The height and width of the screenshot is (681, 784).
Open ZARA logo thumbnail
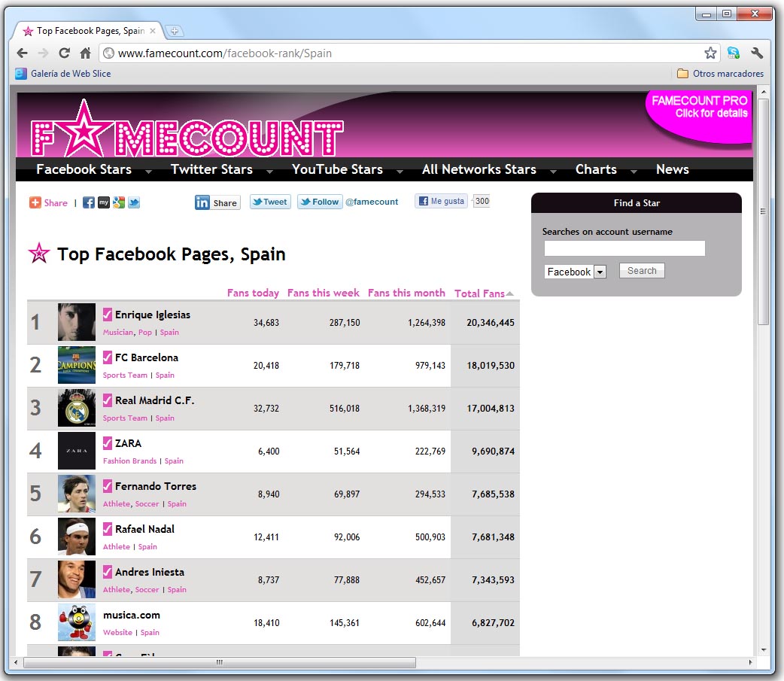coord(77,451)
